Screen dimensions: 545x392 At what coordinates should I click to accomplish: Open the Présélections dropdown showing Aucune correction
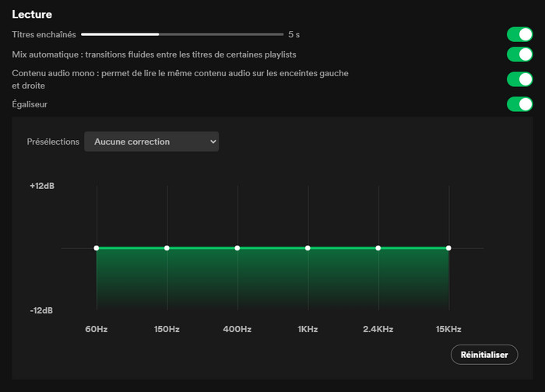(151, 142)
